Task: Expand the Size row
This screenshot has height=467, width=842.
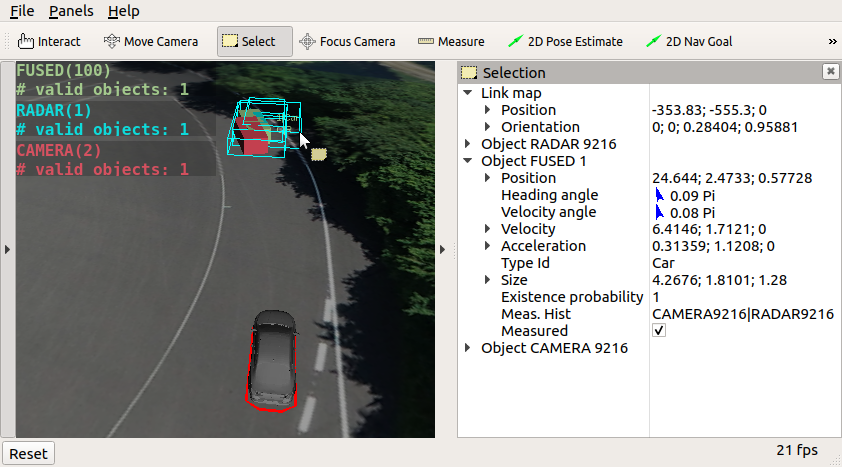Action: (488, 280)
